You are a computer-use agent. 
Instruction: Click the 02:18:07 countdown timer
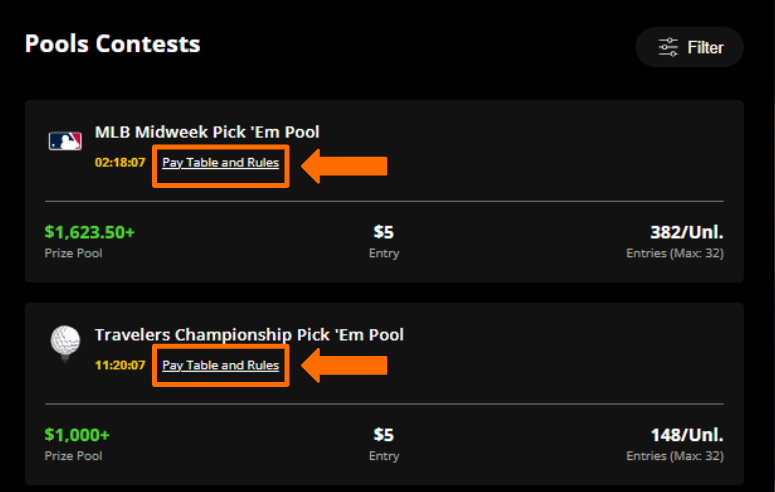[120, 163]
